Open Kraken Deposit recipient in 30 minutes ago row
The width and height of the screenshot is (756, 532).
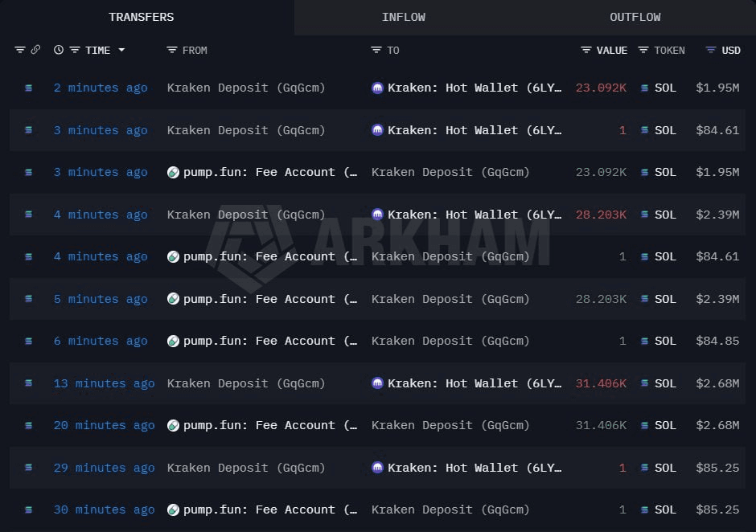pos(450,509)
